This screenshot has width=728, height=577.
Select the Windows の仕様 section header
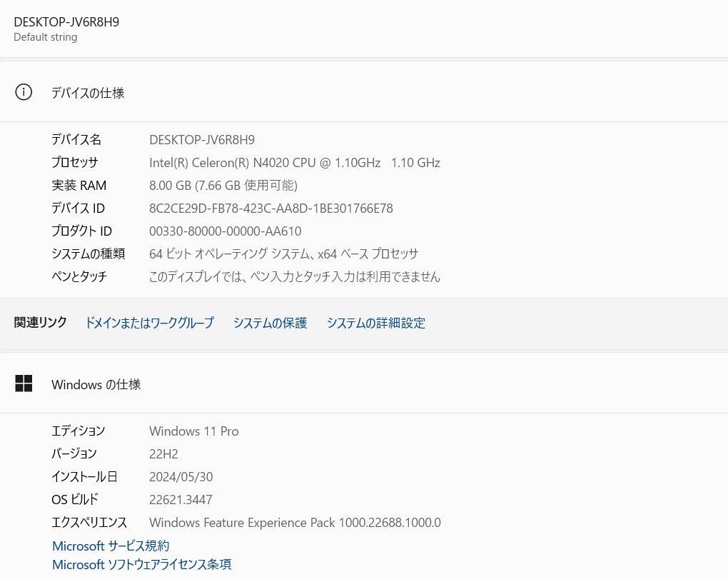coord(96,384)
